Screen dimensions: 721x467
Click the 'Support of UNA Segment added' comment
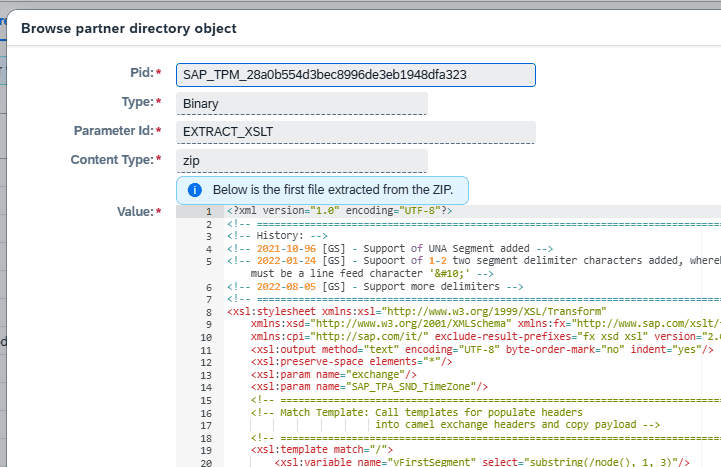[390, 249]
